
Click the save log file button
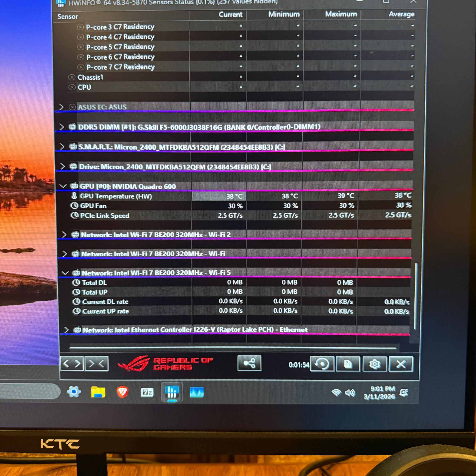(348, 364)
